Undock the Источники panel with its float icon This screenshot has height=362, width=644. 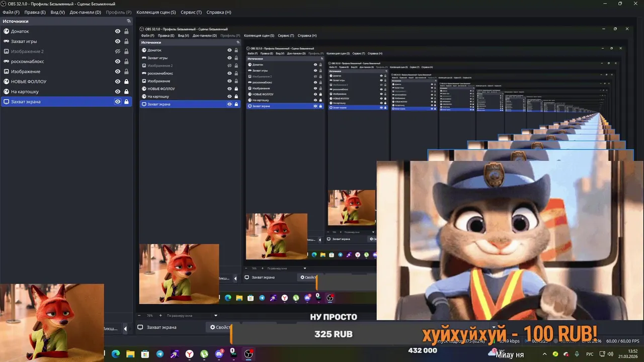coord(128,21)
